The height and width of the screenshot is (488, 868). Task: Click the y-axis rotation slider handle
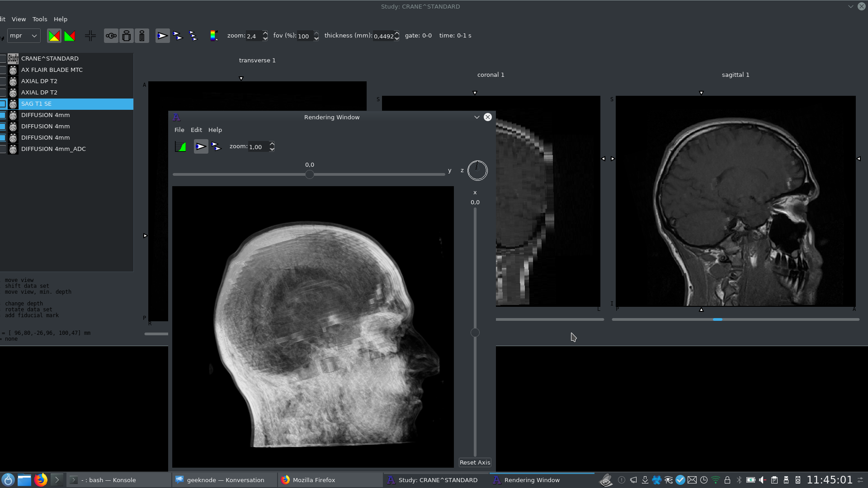click(x=310, y=174)
